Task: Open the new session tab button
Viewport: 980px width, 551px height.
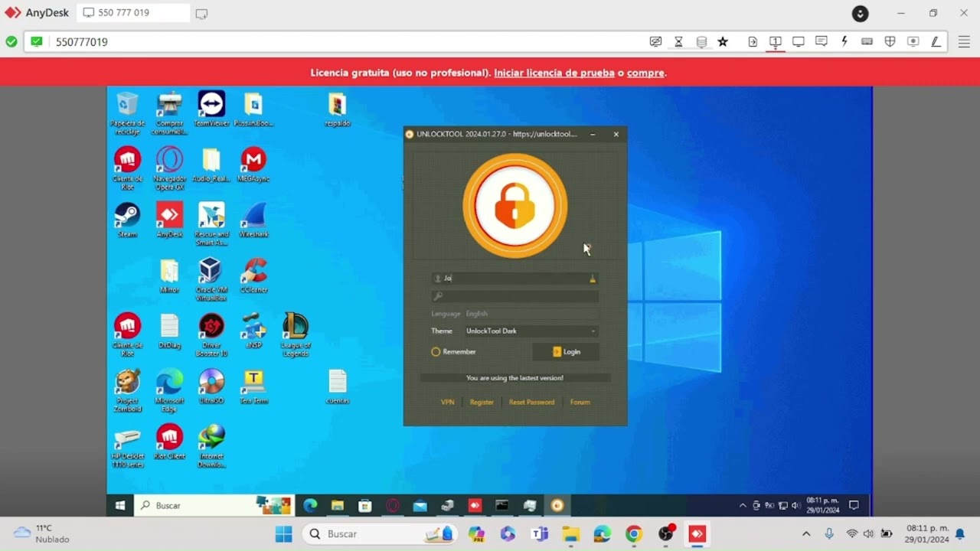Action: 201,14
